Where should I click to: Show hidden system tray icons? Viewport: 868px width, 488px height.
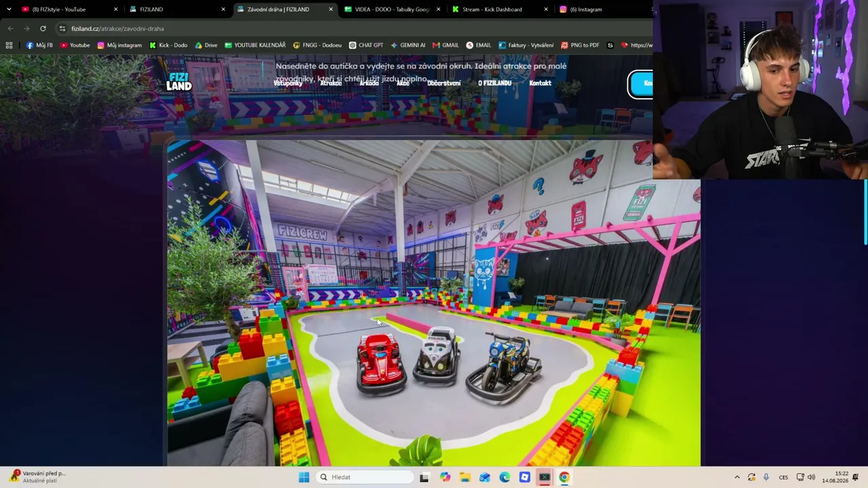(x=737, y=477)
